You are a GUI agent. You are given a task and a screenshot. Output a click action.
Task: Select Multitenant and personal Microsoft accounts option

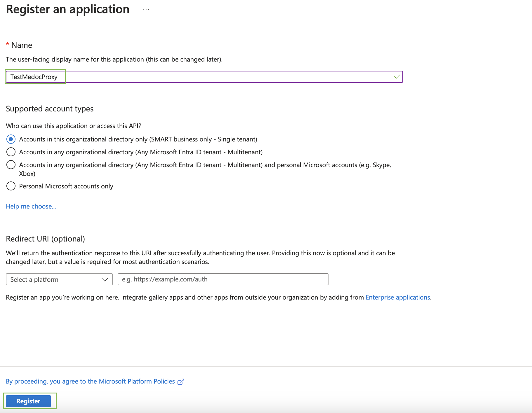coord(11,165)
